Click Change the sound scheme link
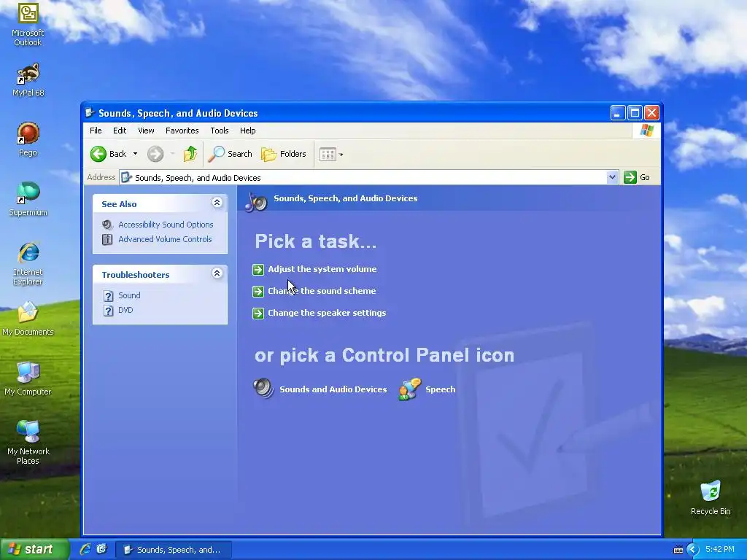 (x=322, y=291)
